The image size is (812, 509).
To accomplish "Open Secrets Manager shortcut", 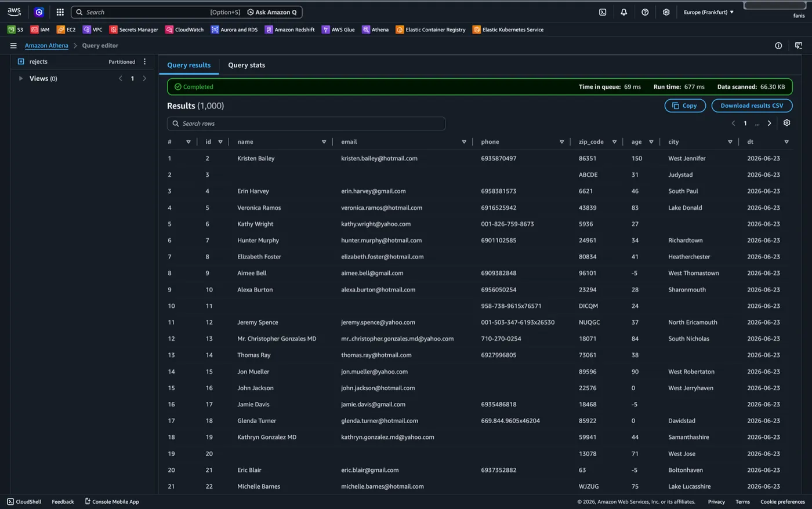I will click(134, 30).
